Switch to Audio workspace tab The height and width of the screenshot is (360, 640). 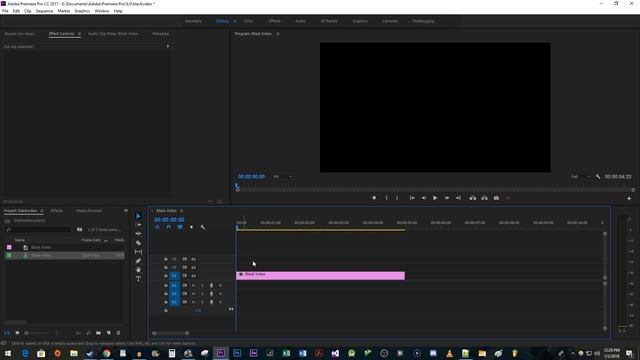pos(300,21)
